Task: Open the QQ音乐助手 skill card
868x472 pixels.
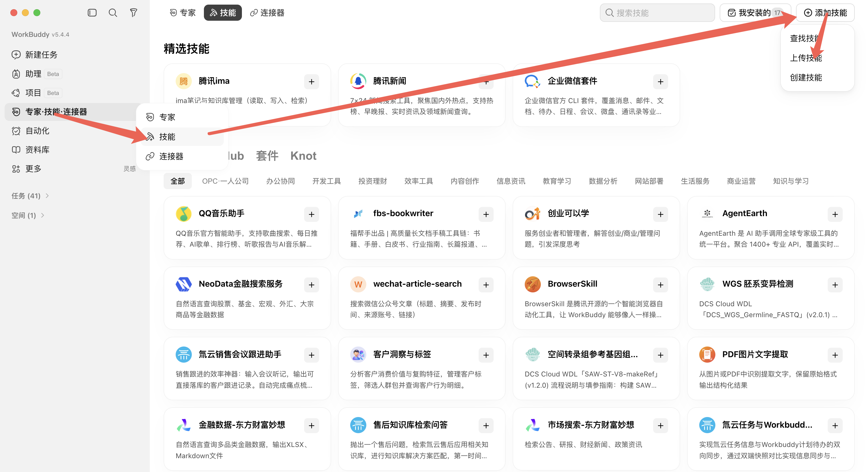Action: 247,228
